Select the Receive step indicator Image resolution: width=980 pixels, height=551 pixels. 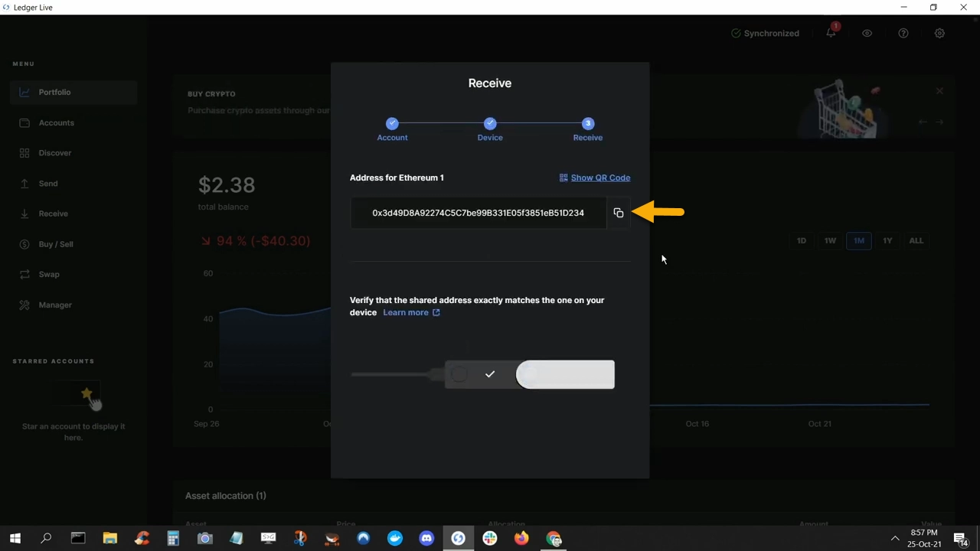click(588, 129)
